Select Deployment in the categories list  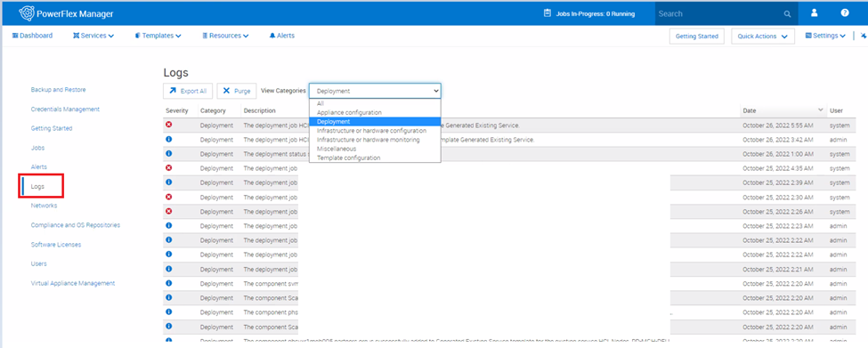pyautogui.click(x=375, y=122)
